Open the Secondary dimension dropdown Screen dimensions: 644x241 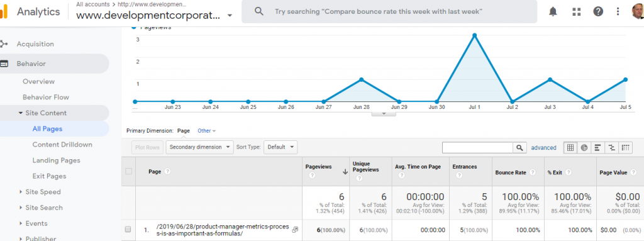point(199,147)
